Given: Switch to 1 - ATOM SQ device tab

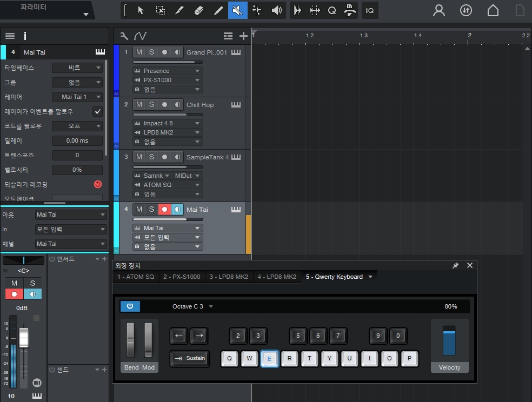Looking at the screenshot, I should 136,277.
